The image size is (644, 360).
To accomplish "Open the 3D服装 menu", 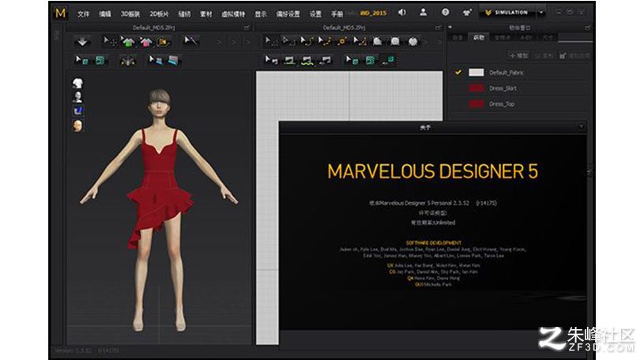I will point(130,14).
